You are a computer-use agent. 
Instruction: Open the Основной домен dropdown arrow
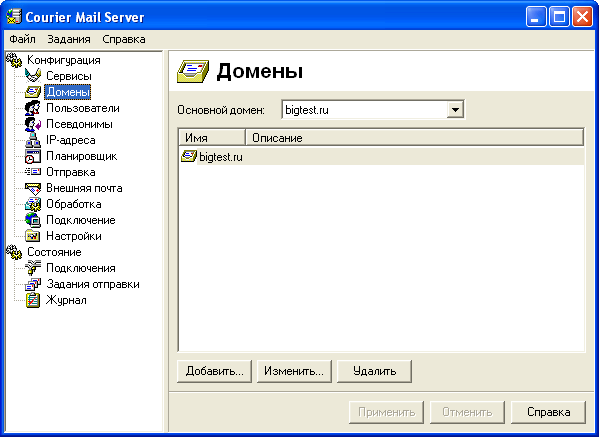[x=455, y=110]
